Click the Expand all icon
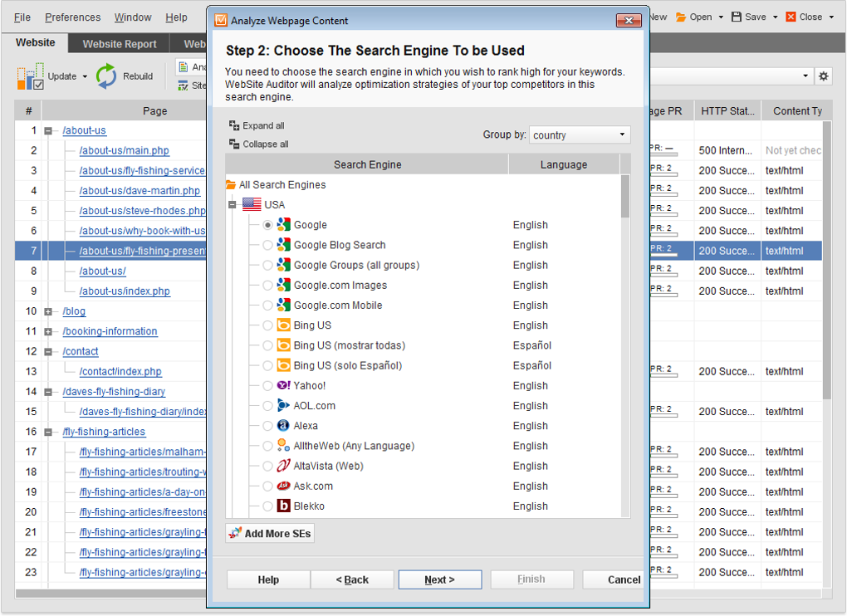 (234, 125)
